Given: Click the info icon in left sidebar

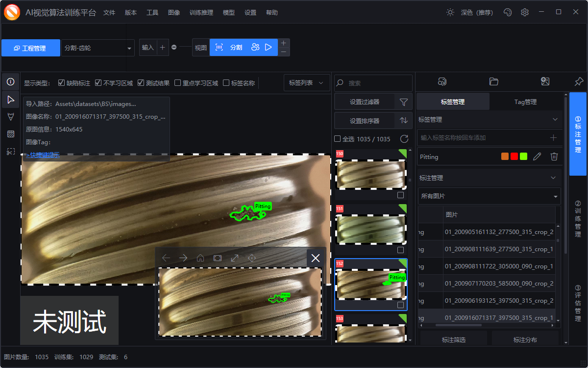Looking at the screenshot, I should pyautogui.click(x=10, y=82).
